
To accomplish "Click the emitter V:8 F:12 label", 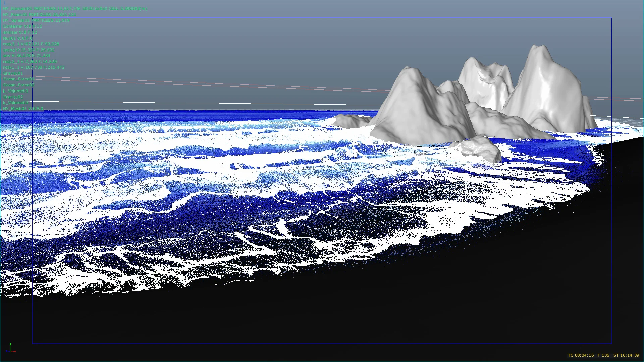I will tap(20, 32).
